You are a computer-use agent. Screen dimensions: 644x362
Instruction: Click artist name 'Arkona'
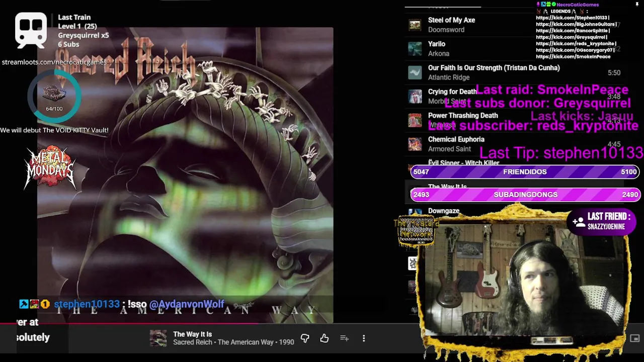439,53
